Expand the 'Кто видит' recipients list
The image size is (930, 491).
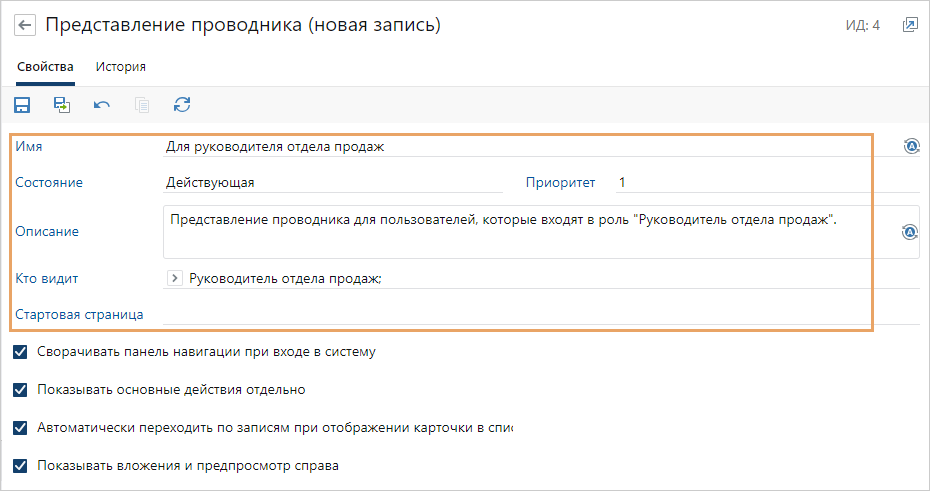[x=175, y=279]
